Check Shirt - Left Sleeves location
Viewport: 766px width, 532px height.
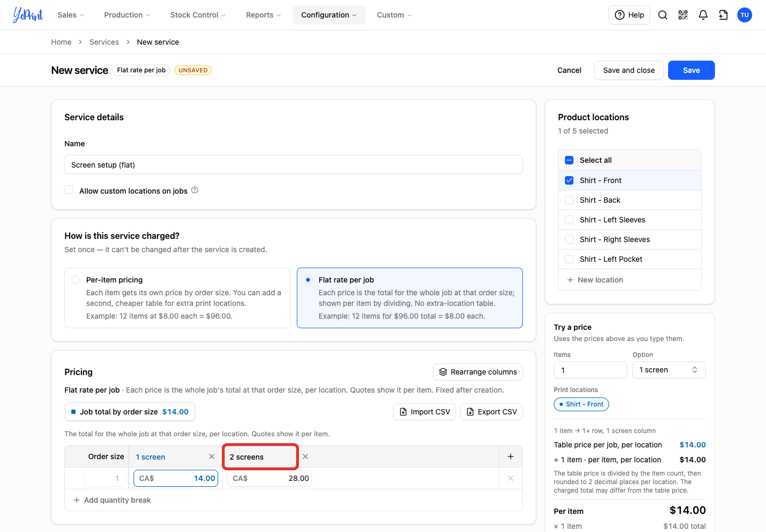[569, 220]
